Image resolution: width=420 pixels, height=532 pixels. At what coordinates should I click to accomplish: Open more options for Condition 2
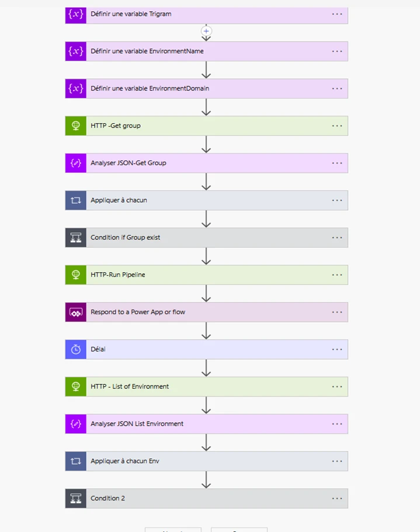pos(337,498)
